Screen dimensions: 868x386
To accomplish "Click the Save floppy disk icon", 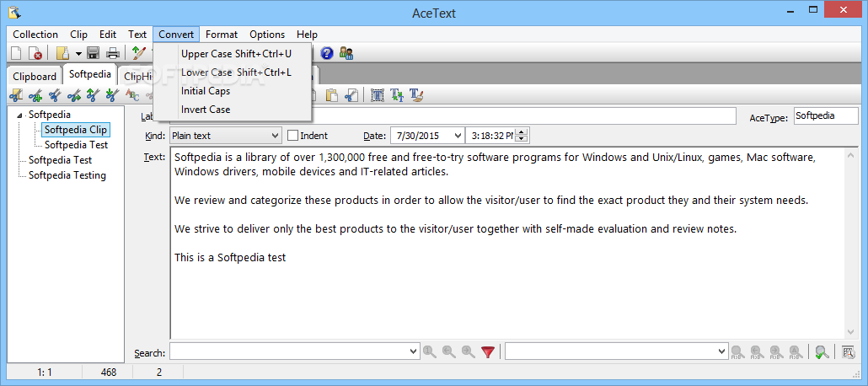I will pyautogui.click(x=93, y=53).
